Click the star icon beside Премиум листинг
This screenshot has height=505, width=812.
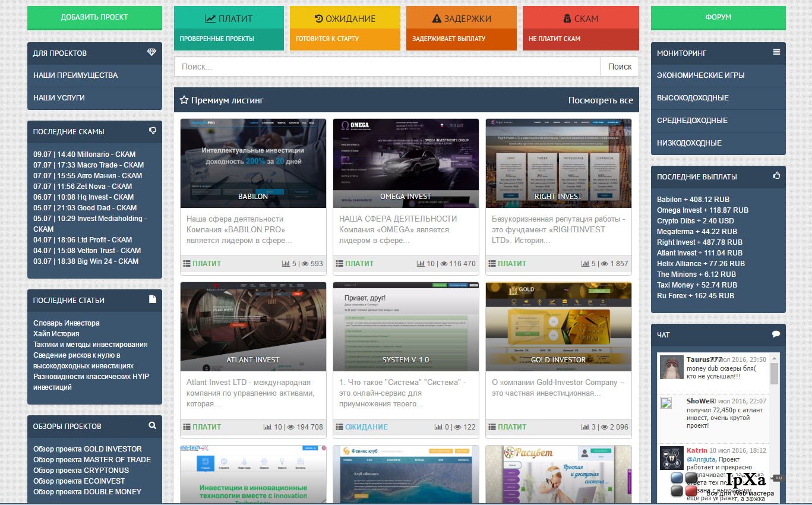(x=184, y=100)
